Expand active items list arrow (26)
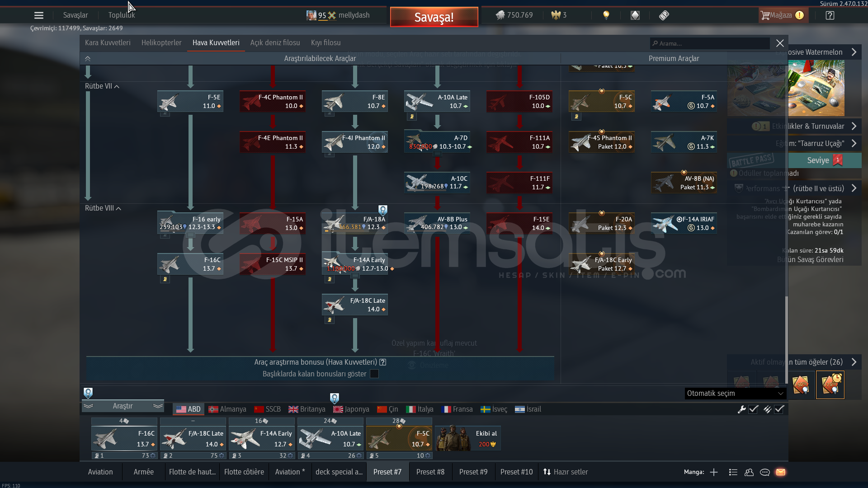Image resolution: width=868 pixels, height=488 pixels. pos(854,362)
